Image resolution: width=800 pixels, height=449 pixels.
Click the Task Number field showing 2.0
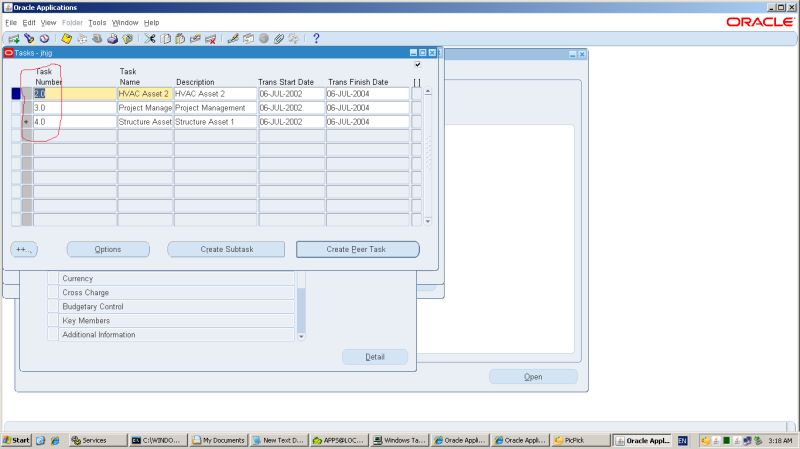tap(75, 94)
